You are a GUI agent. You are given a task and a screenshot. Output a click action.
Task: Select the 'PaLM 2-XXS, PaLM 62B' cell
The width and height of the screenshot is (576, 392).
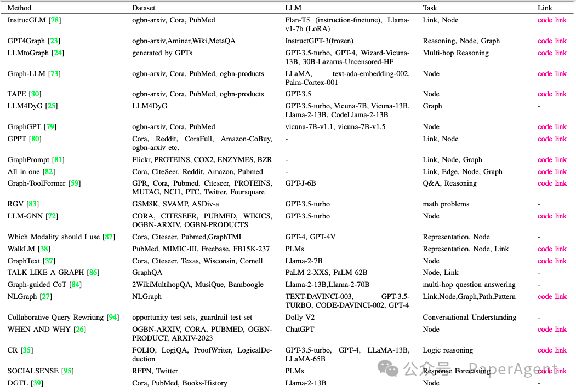pos(326,272)
